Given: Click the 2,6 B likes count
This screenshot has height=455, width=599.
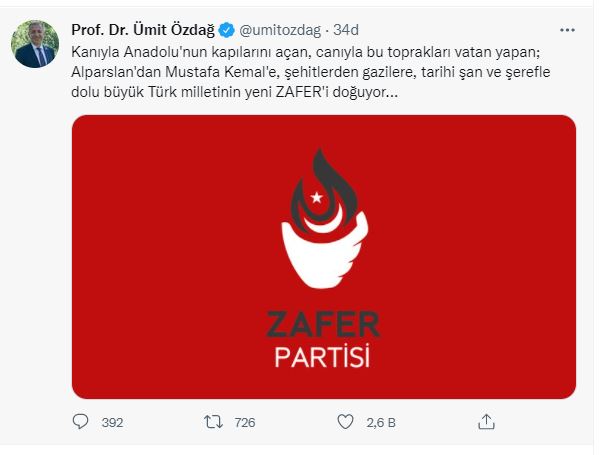Looking at the screenshot, I should coord(381,423).
